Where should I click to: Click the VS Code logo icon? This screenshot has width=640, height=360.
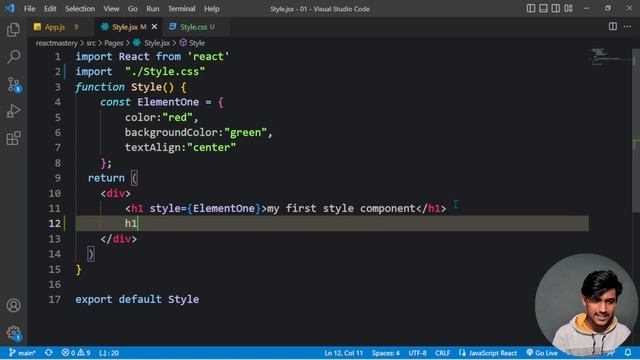tap(10, 8)
